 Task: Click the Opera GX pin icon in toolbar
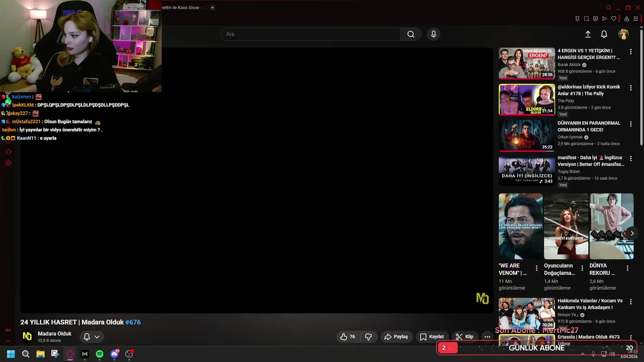[x=578, y=19]
